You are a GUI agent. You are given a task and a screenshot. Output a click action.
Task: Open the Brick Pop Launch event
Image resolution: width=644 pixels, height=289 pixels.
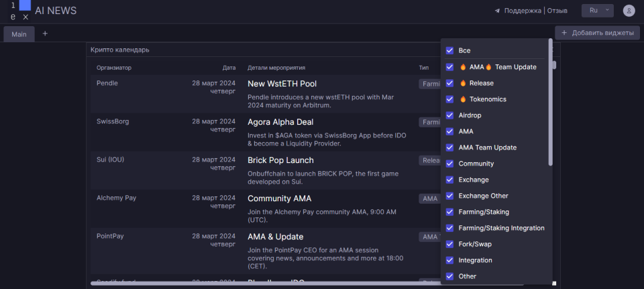(280, 160)
